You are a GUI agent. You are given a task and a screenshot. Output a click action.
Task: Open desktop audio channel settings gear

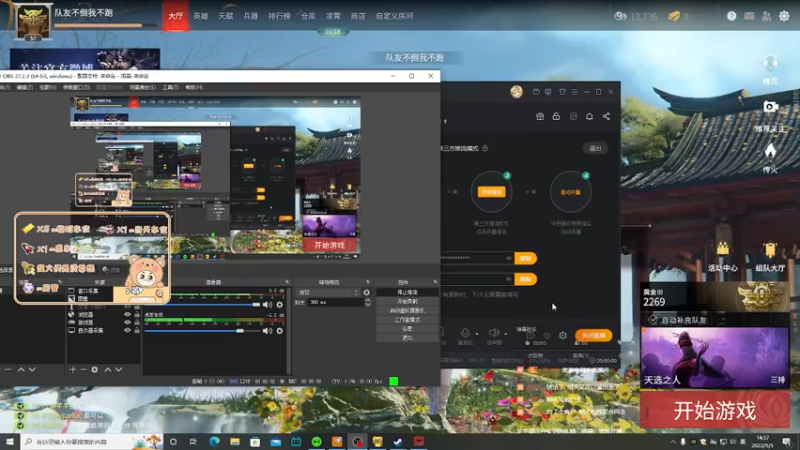pyautogui.click(x=280, y=331)
